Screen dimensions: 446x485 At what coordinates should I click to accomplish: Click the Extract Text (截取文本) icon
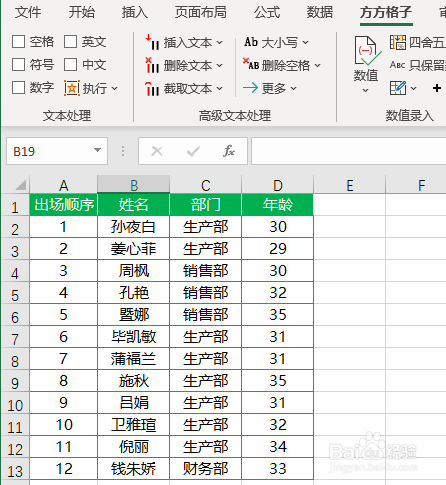click(152, 88)
